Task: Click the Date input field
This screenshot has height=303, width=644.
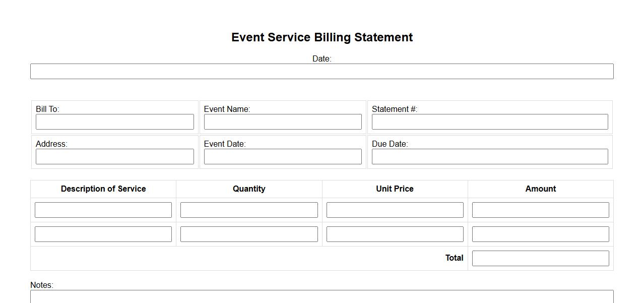Action: coord(321,72)
